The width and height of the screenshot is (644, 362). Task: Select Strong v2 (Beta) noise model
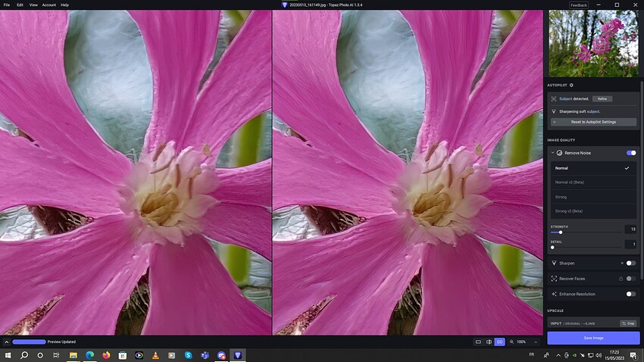click(x=593, y=211)
